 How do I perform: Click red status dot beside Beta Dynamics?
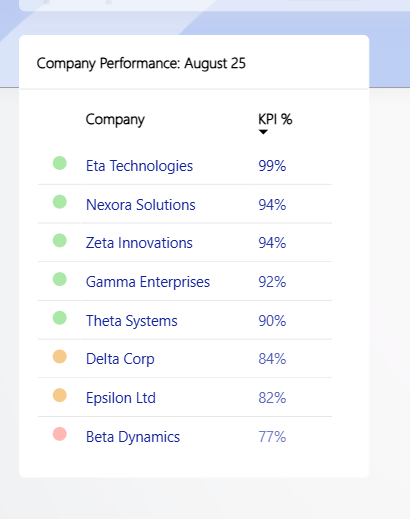(60, 434)
